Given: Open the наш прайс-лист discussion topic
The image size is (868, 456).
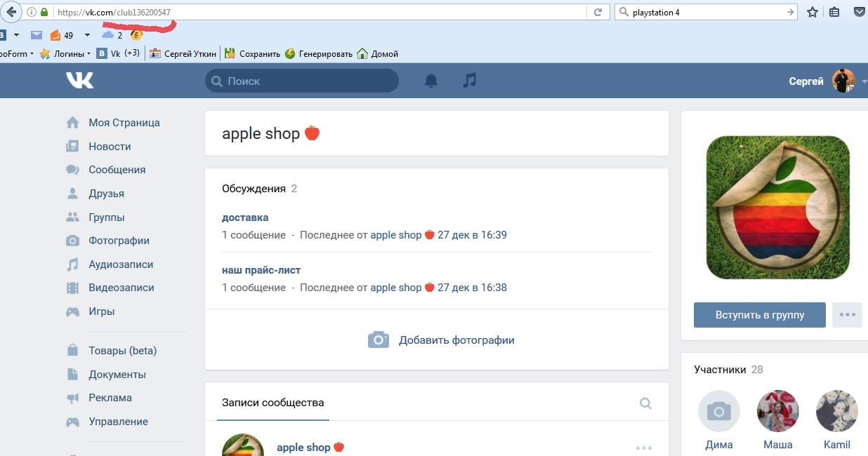Looking at the screenshot, I should [x=261, y=270].
